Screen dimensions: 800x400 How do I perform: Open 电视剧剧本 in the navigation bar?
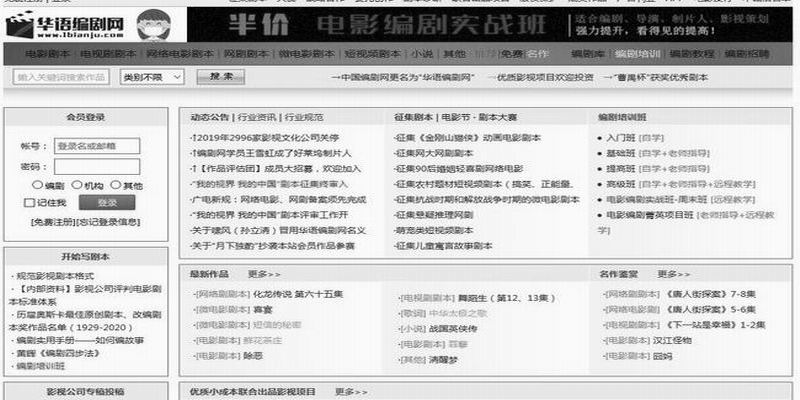(108, 54)
